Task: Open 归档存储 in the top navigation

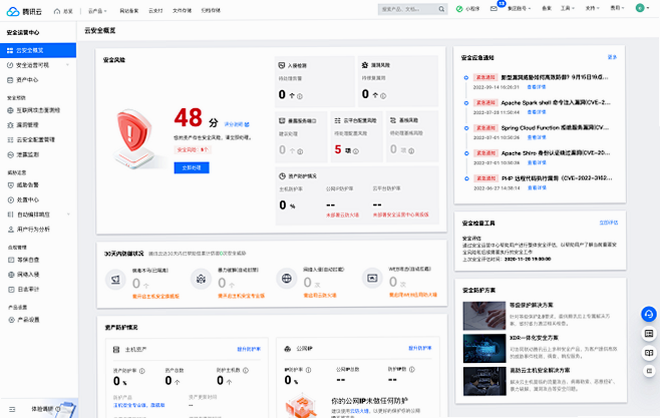Action: 210,11
